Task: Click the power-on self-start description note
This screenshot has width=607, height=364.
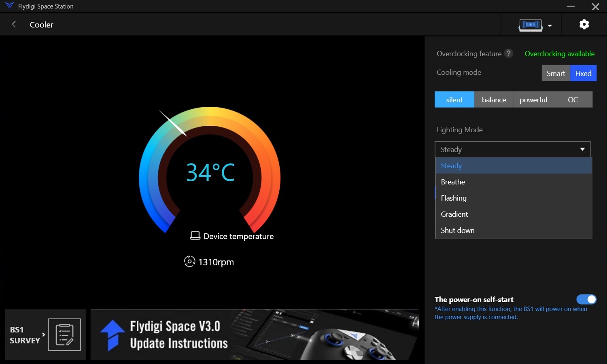Action: pyautogui.click(x=511, y=313)
